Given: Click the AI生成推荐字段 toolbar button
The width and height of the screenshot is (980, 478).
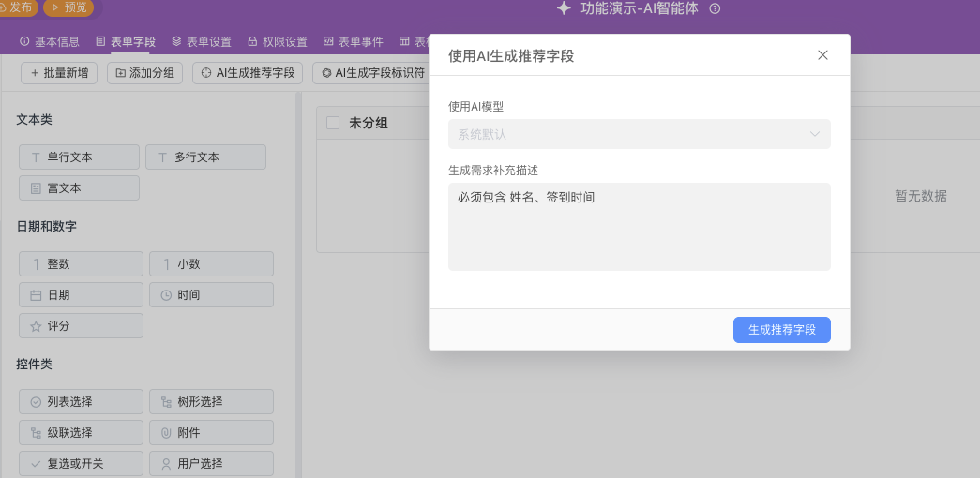Looking at the screenshot, I should pos(248,73).
